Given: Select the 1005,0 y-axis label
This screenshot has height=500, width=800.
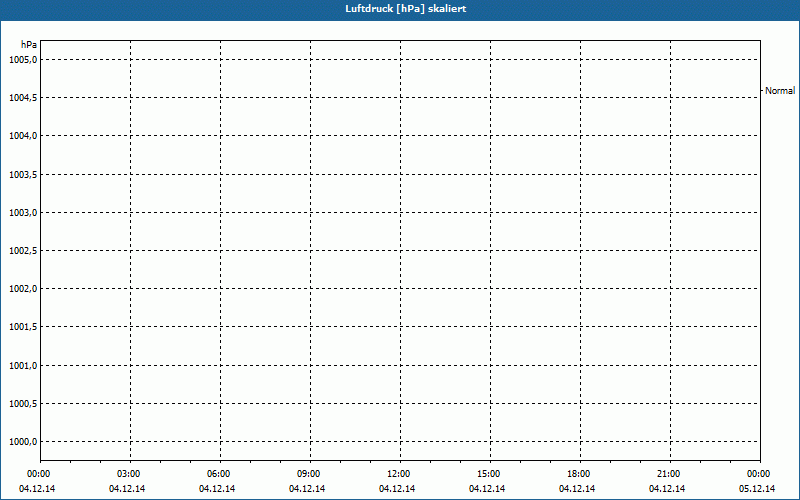Looking at the screenshot, I should pyautogui.click(x=23, y=59).
